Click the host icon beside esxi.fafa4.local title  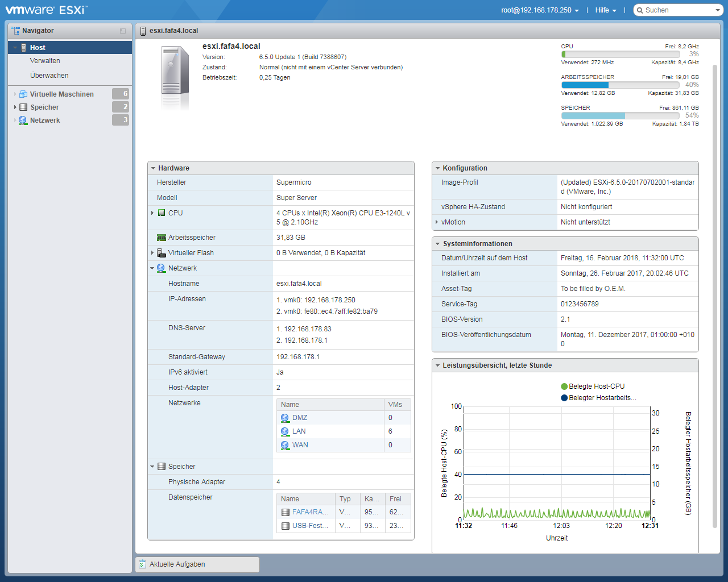(x=143, y=31)
